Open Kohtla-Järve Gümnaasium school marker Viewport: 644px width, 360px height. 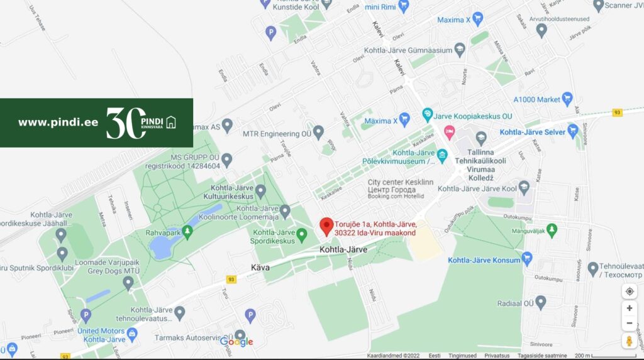(460, 50)
